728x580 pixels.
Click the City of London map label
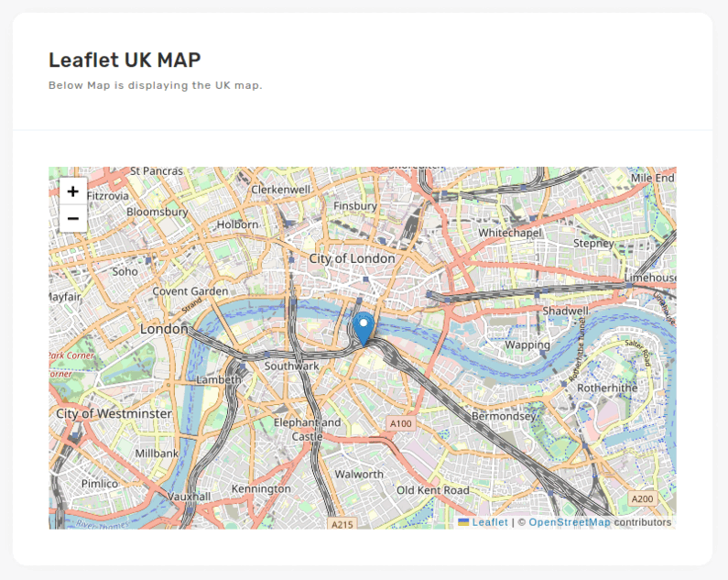coord(353,258)
